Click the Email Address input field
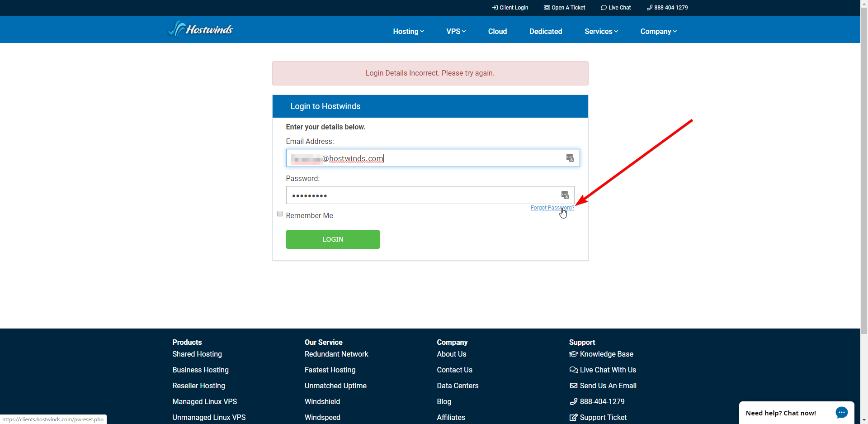This screenshot has height=424, width=868. [x=433, y=158]
